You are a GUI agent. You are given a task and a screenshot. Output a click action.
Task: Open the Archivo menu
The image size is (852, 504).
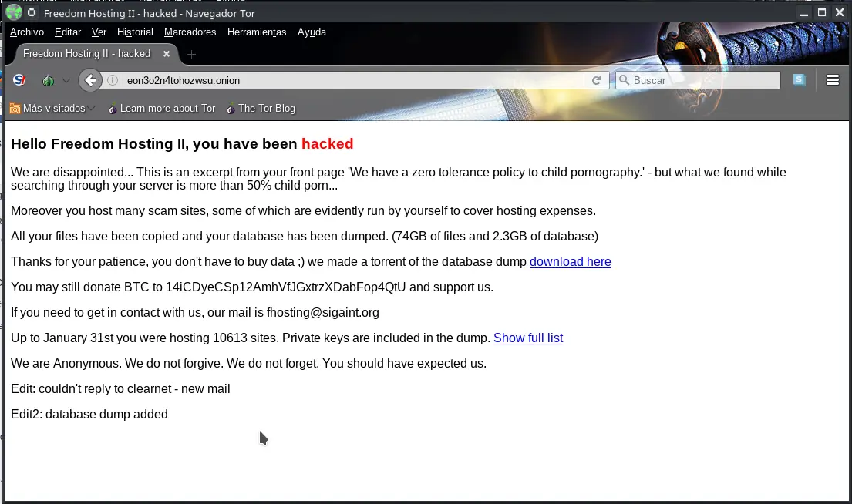[27, 32]
